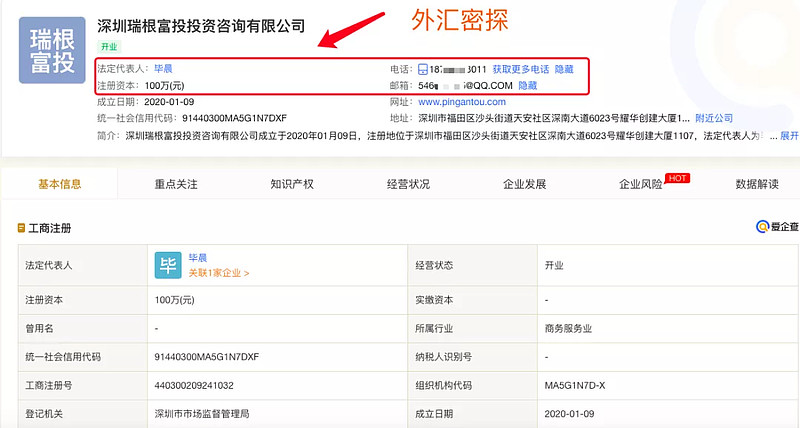Click the 爱企查 logo icon
The width and height of the screenshot is (800, 428).
point(762,226)
